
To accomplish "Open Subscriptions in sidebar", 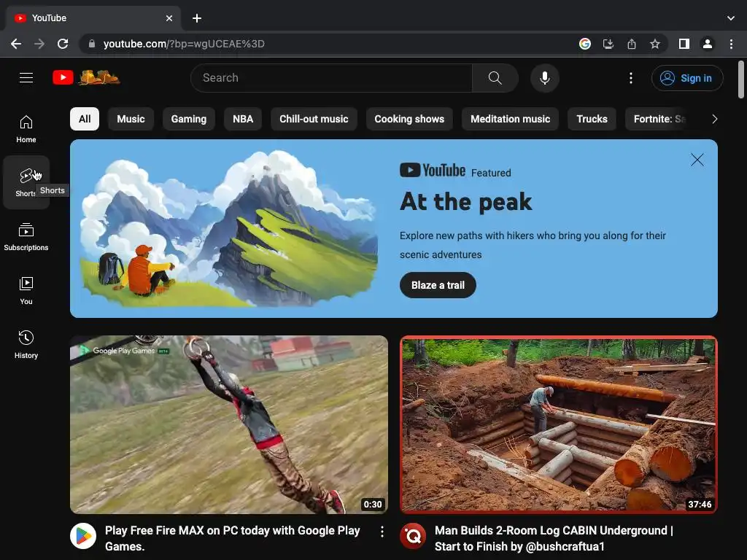I will tap(26, 237).
